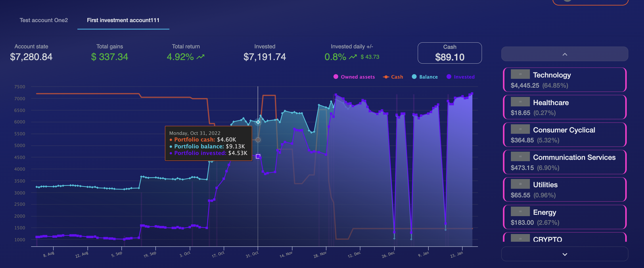Image resolution: width=644 pixels, height=268 pixels.
Task: Select First investment account111 tab
Action: pos(123,20)
